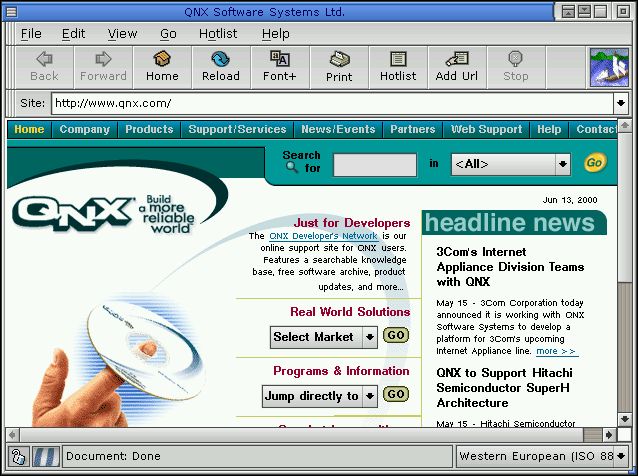638x476 pixels.
Task: Open the Contact site tab
Action: click(594, 129)
